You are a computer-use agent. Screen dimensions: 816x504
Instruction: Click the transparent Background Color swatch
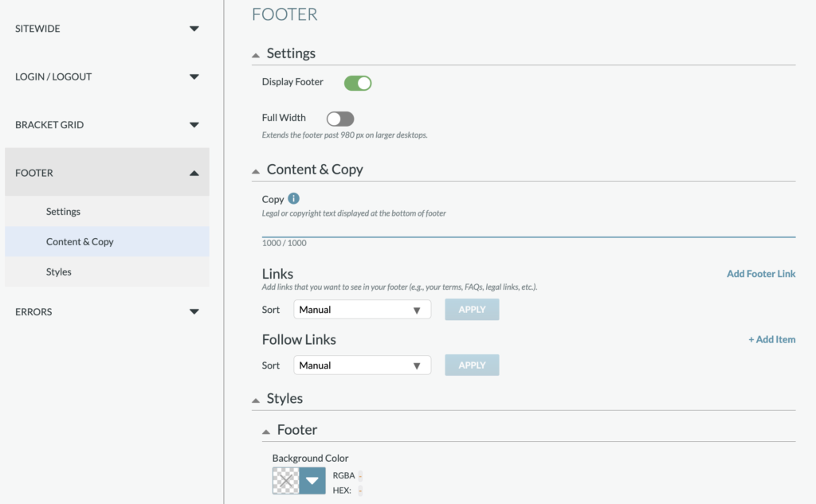pos(286,480)
